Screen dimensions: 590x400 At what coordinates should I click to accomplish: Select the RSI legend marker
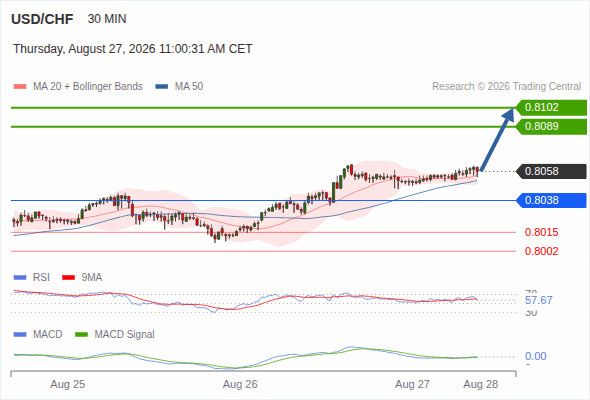[20, 278]
